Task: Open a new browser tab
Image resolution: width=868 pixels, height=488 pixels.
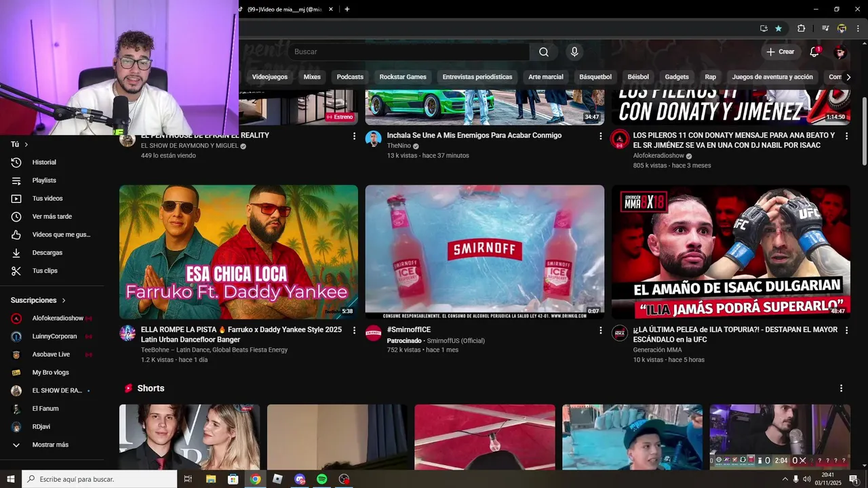Action: coord(347,9)
